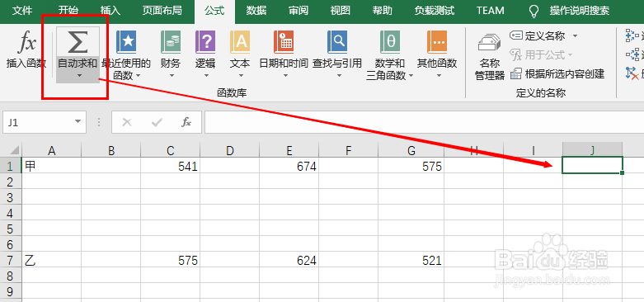This screenshot has height=302, width=644.
Task: Select column C header
Action: [x=171, y=150]
